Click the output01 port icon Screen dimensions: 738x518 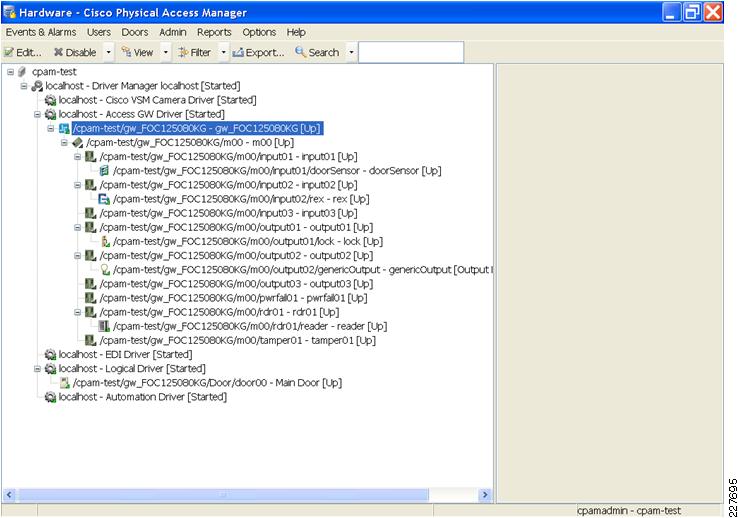pos(91,227)
